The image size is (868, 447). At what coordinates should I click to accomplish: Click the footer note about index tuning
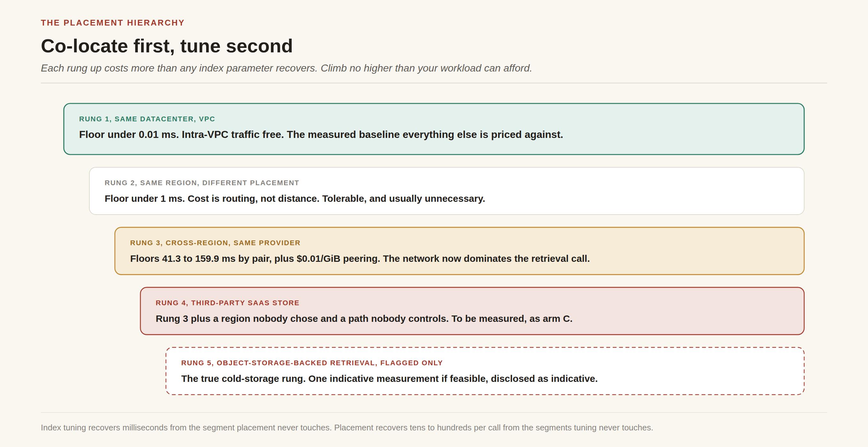[x=347, y=428]
